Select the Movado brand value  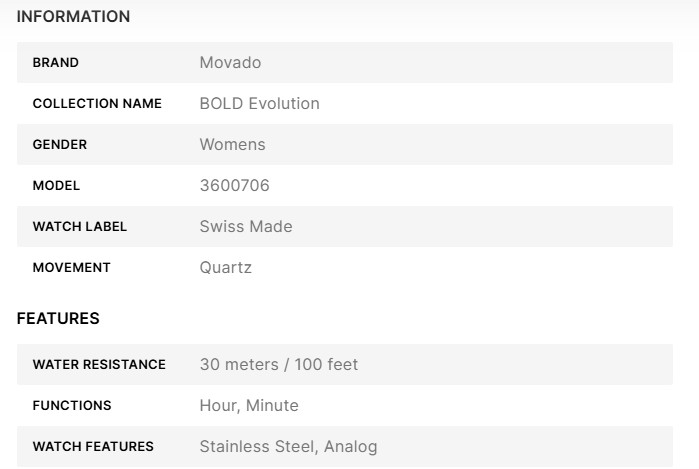[230, 63]
